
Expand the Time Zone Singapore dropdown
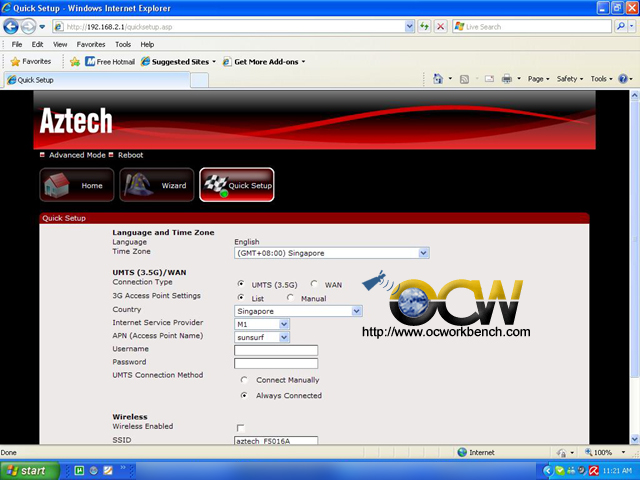point(424,253)
